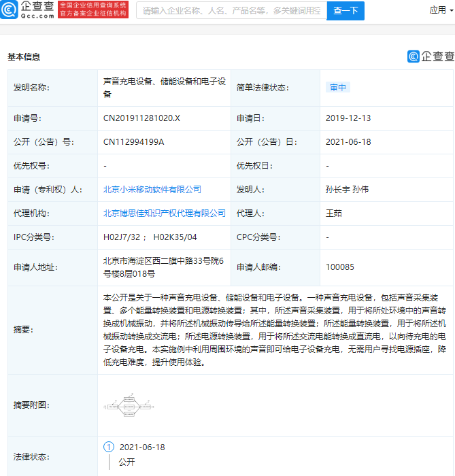The image size is (455, 476).
Task: Click the CPC分类号 label cell
Action: tap(275, 237)
